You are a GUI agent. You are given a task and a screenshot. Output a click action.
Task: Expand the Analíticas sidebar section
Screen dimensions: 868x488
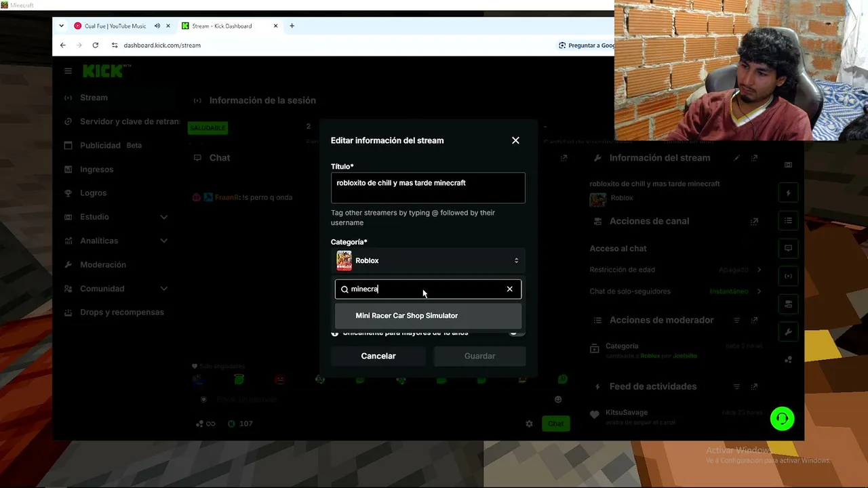(x=117, y=241)
